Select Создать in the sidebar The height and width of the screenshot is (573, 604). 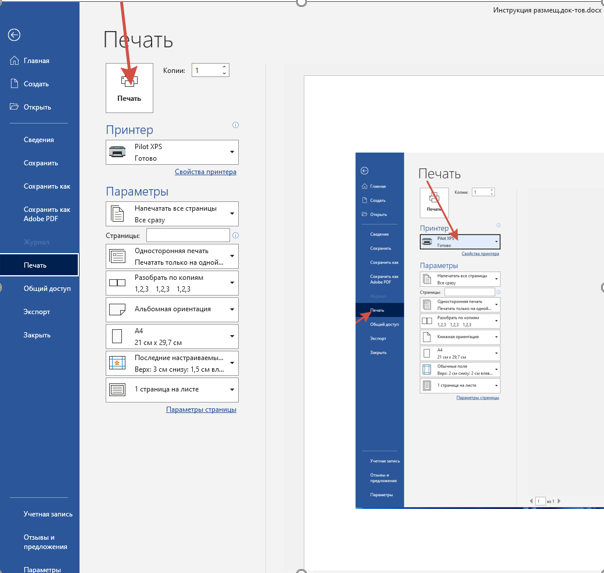(x=36, y=84)
